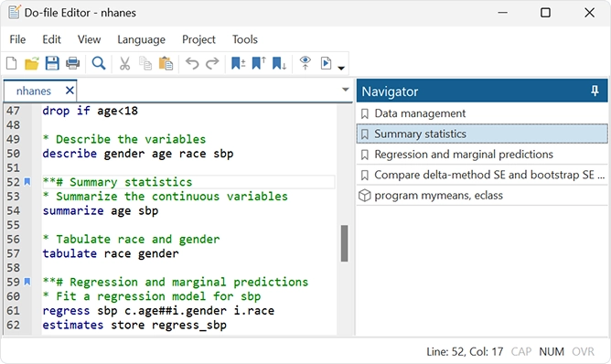Toggle bookmark with the first bookmark icon
The width and height of the screenshot is (611, 364).
pos(238,63)
